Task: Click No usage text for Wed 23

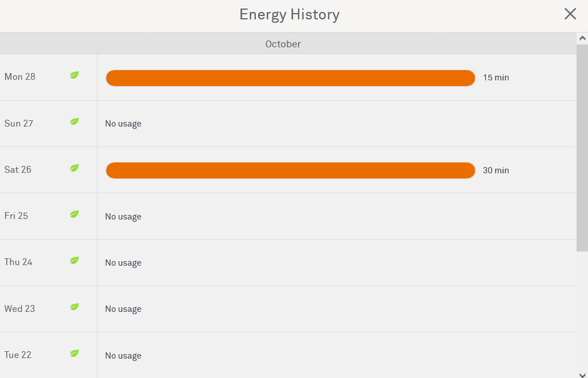Action: (x=123, y=309)
